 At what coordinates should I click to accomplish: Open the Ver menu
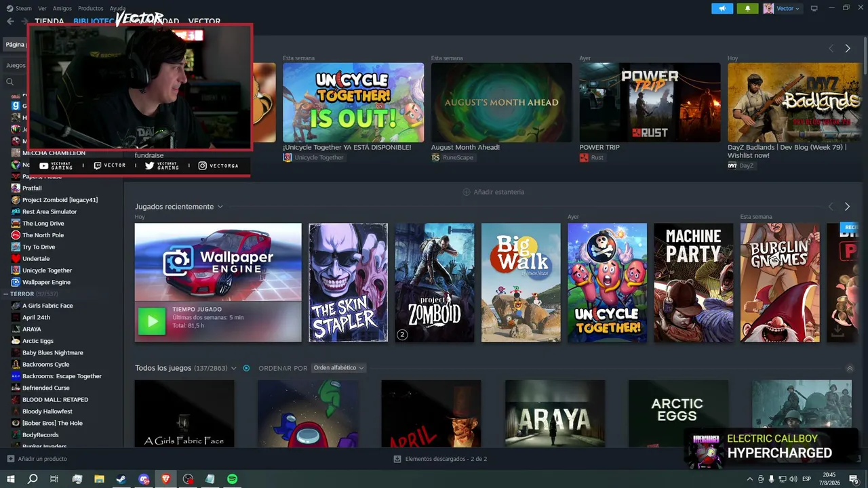[x=43, y=8]
